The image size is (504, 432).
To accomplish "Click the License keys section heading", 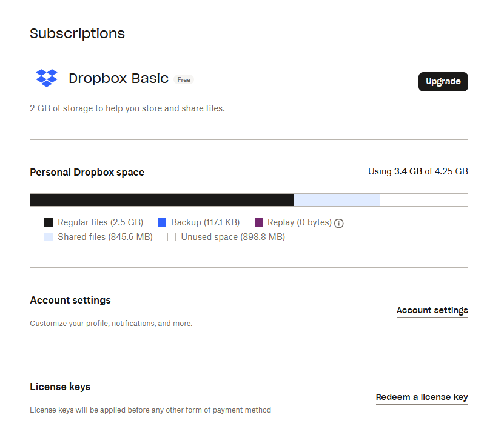I will pyautogui.click(x=60, y=387).
